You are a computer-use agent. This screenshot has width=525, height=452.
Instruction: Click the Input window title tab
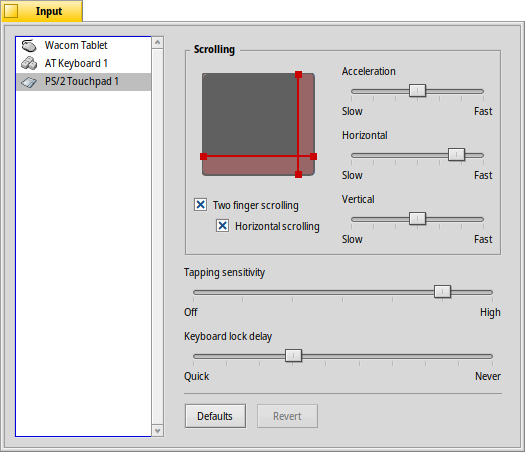coord(42,11)
